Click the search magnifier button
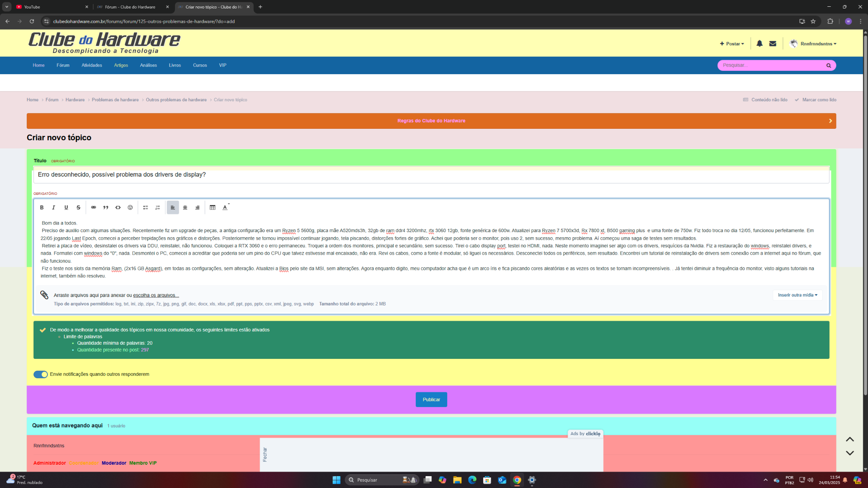 click(829, 65)
